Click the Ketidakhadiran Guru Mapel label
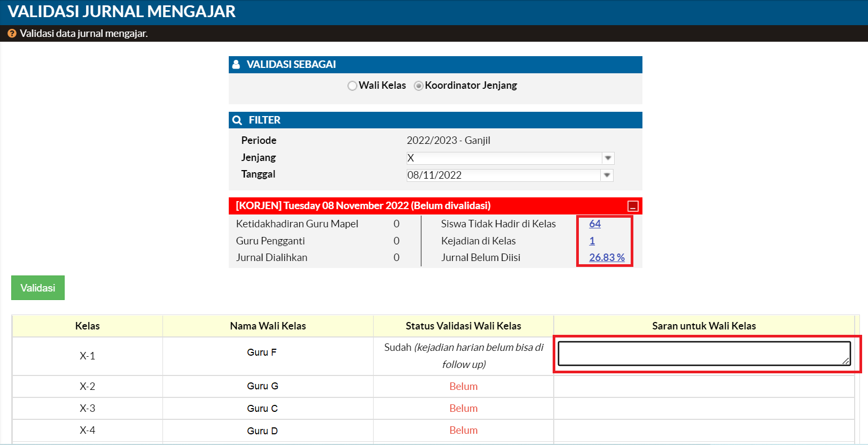Screen dimensions: 868x445 (297, 224)
